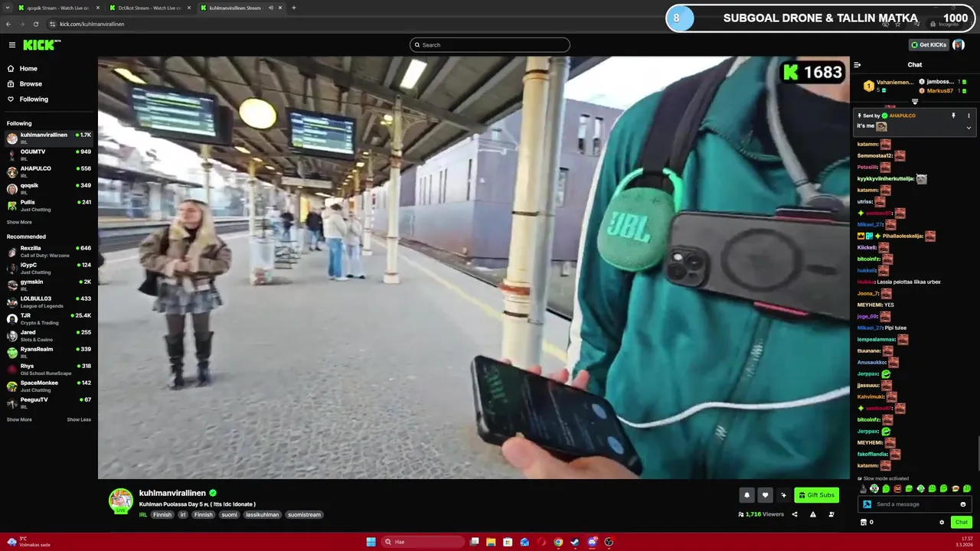Share the stream
This screenshot has height=551, width=980.
click(x=795, y=514)
